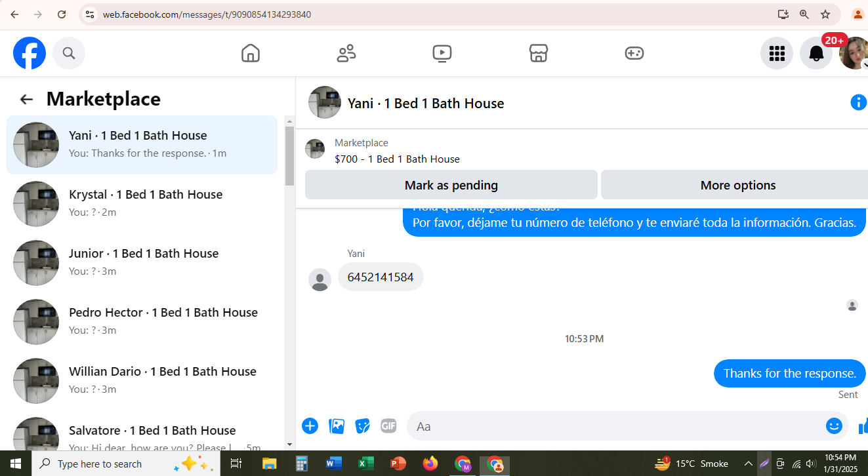Open Junior conversation
The height and width of the screenshot is (476, 868).
(142, 263)
